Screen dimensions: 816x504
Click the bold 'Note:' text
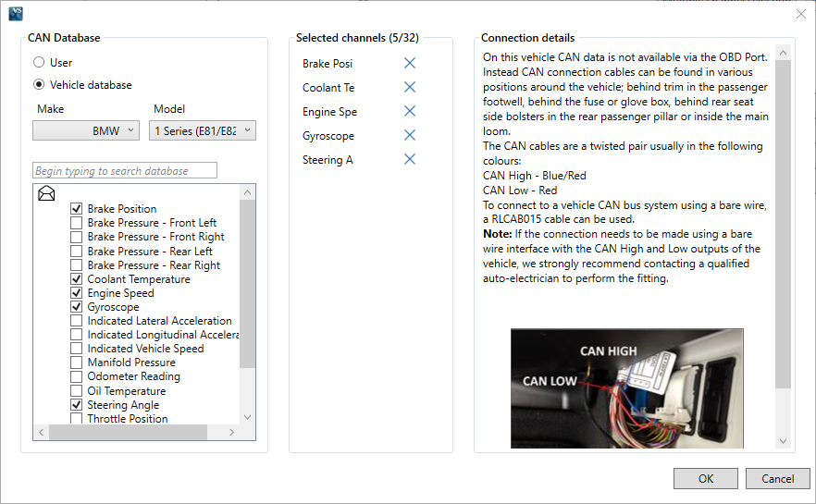[498, 234]
